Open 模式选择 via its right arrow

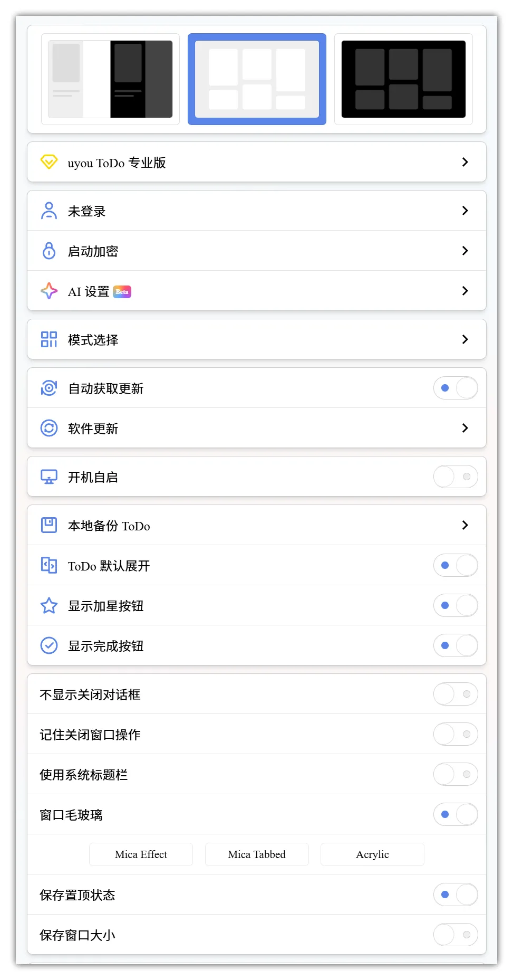(464, 339)
